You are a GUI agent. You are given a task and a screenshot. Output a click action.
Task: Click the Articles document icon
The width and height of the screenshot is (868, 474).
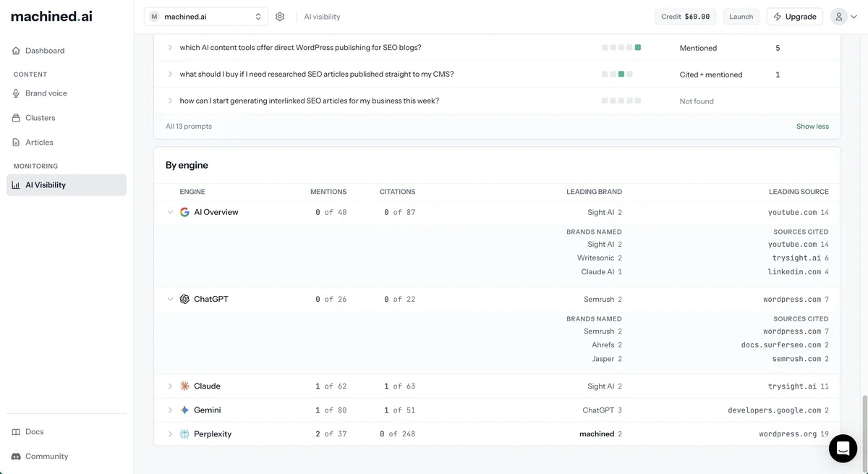pos(16,143)
